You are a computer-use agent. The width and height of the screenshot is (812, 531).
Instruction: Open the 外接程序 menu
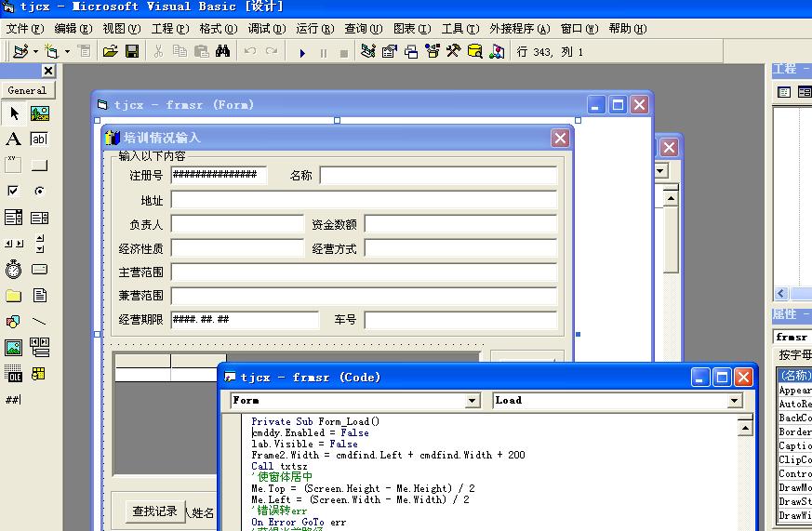click(x=519, y=29)
